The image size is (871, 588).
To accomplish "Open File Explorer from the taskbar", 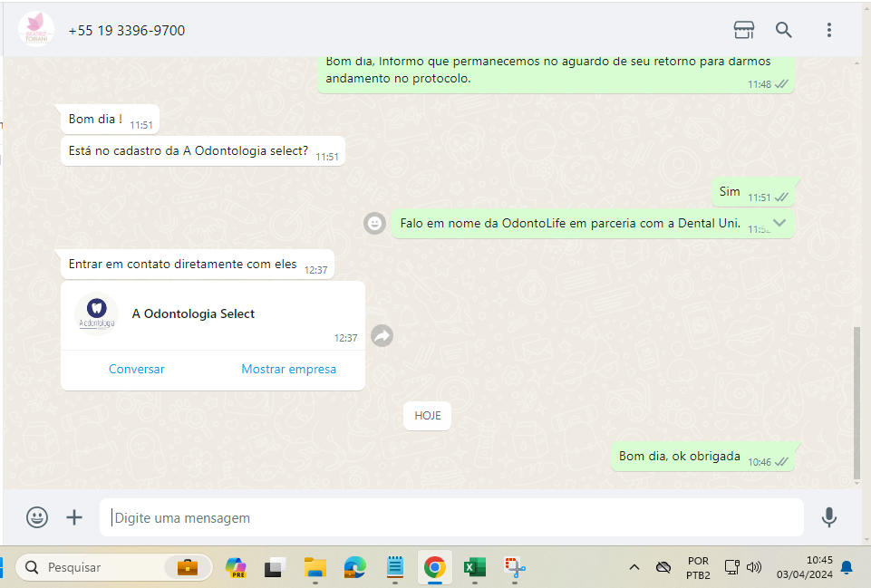I will tap(315, 568).
